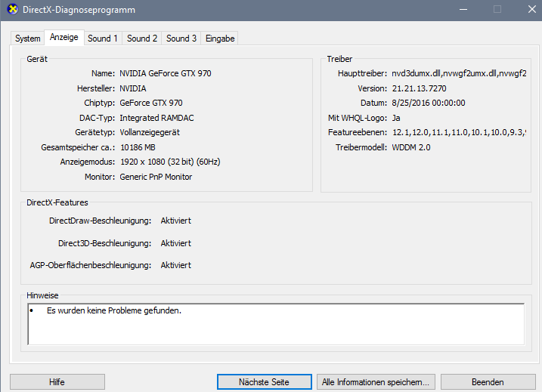Minimize the DirectX-Diagnoseprogramm window
Image resolution: width=542 pixels, height=392 pixels.
click(x=463, y=9)
